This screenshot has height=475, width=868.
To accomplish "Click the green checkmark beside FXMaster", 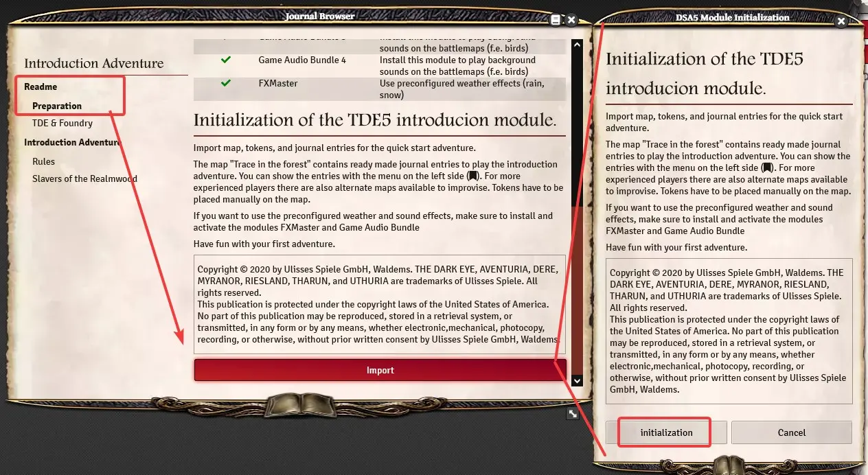I will coord(226,84).
